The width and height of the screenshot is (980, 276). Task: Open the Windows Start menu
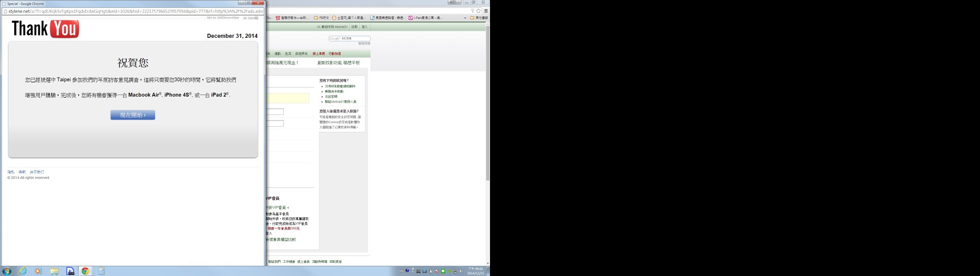(7, 271)
